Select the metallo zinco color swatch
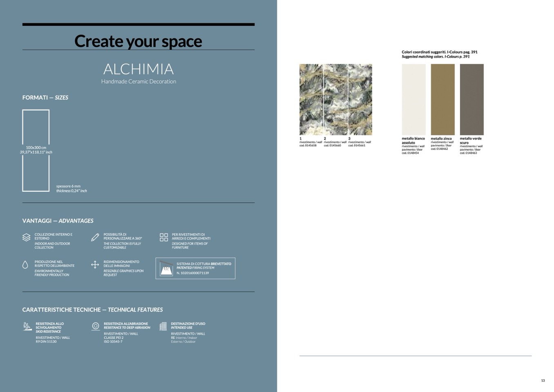This screenshot has width=554, height=392. tap(442, 99)
